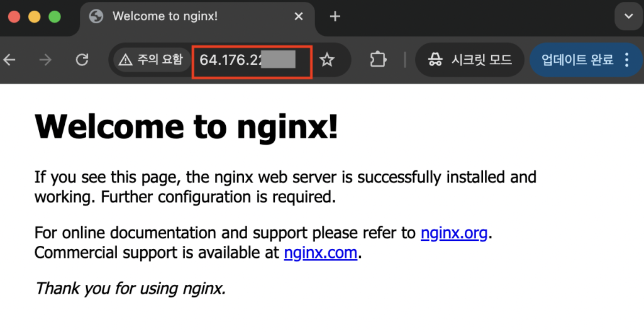Click the green fullscreen window button
This screenshot has width=644, height=332.
55,17
